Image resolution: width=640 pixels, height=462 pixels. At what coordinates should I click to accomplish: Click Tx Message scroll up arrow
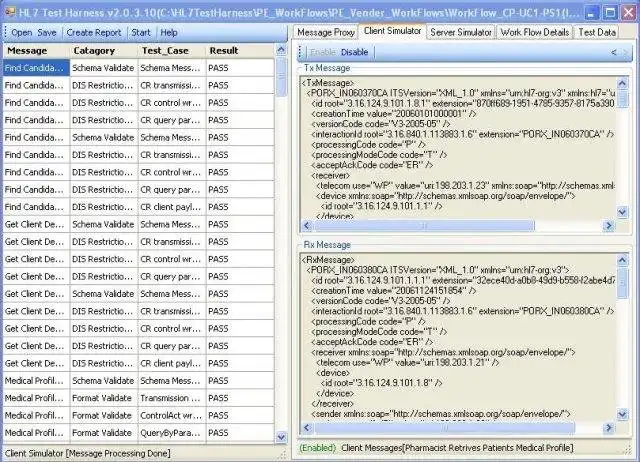pyautogui.click(x=622, y=83)
